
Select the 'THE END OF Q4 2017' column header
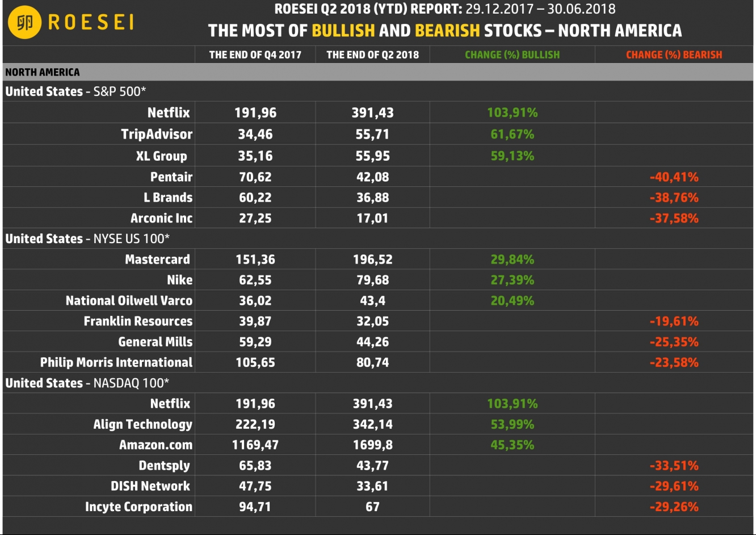(255, 55)
